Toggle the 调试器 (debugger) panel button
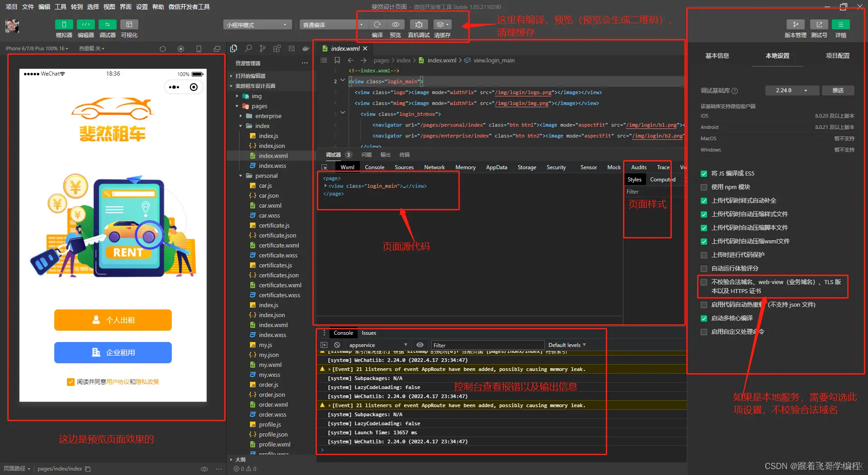 [107, 24]
